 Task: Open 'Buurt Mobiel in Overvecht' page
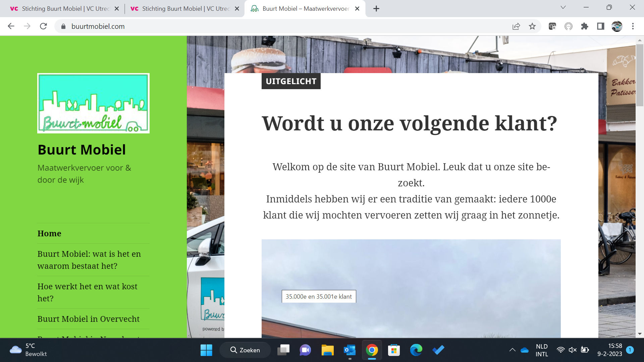pos(88,319)
